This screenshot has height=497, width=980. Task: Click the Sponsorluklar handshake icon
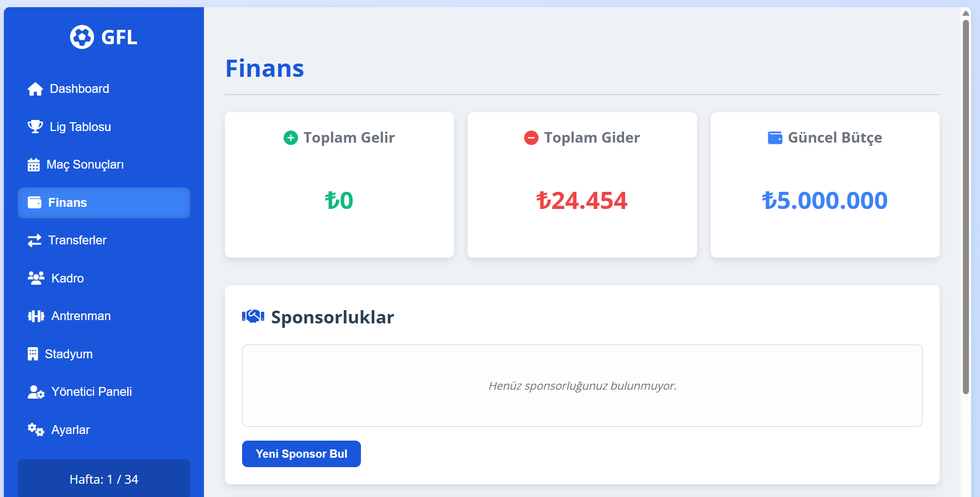pyautogui.click(x=253, y=316)
